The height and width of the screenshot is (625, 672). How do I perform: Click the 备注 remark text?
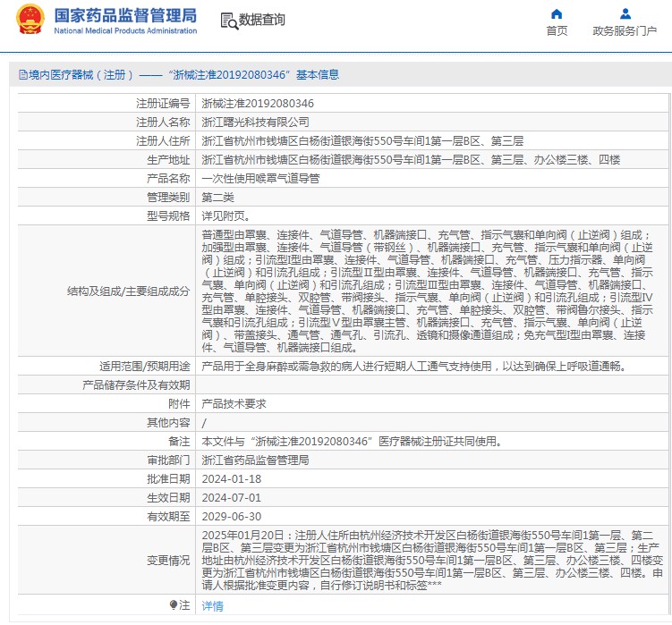[353, 441]
